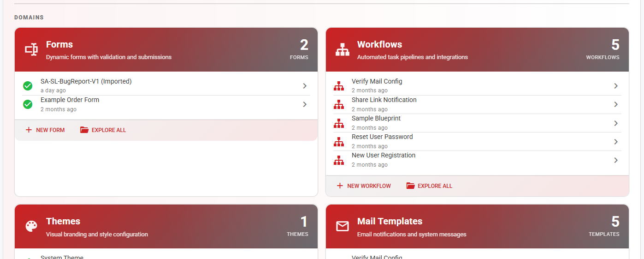Screen dimensions: 644x259
Task: Select the Share Link Notification name
Action: pos(384,100)
